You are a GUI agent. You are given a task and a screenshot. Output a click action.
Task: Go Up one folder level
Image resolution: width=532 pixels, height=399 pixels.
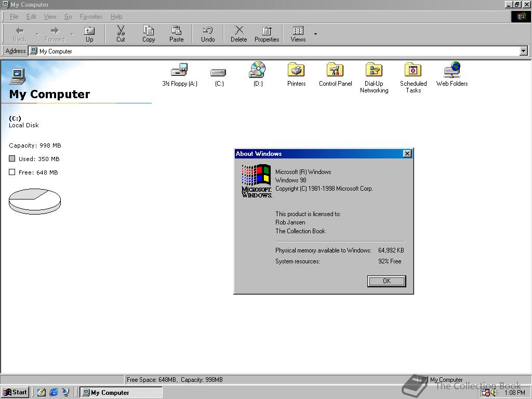click(x=89, y=34)
